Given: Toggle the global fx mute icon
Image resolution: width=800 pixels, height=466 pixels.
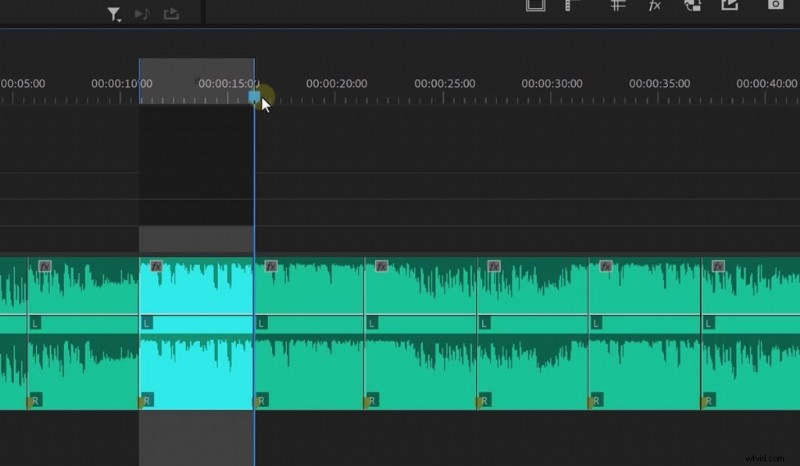Looking at the screenshot, I should coord(655,6).
